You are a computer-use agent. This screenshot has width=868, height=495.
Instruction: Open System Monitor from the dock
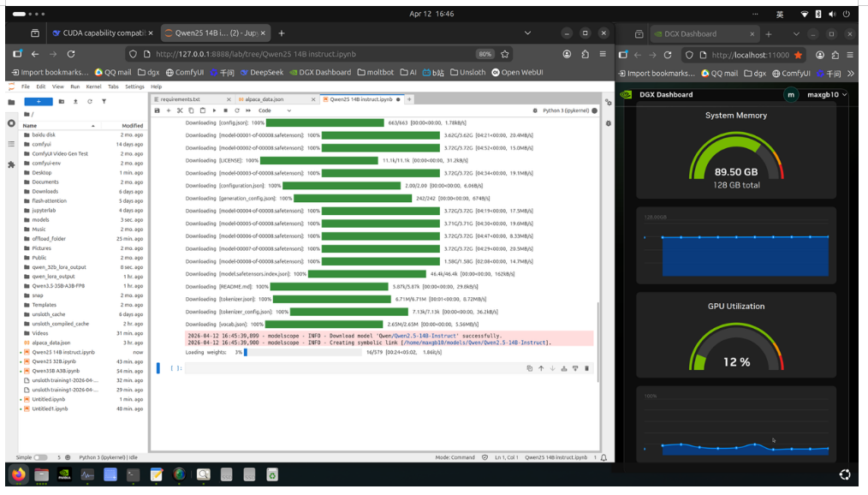point(87,474)
